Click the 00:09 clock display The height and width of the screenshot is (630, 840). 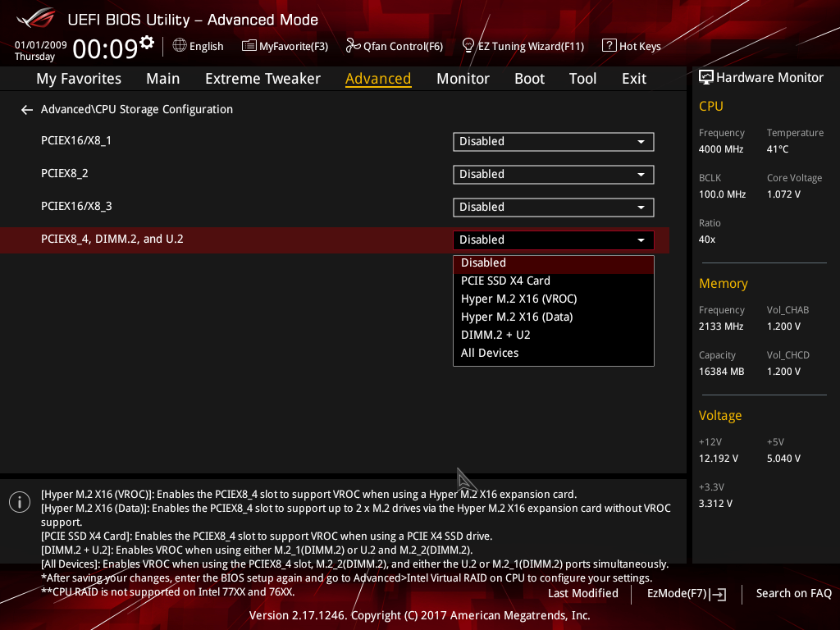(x=105, y=49)
